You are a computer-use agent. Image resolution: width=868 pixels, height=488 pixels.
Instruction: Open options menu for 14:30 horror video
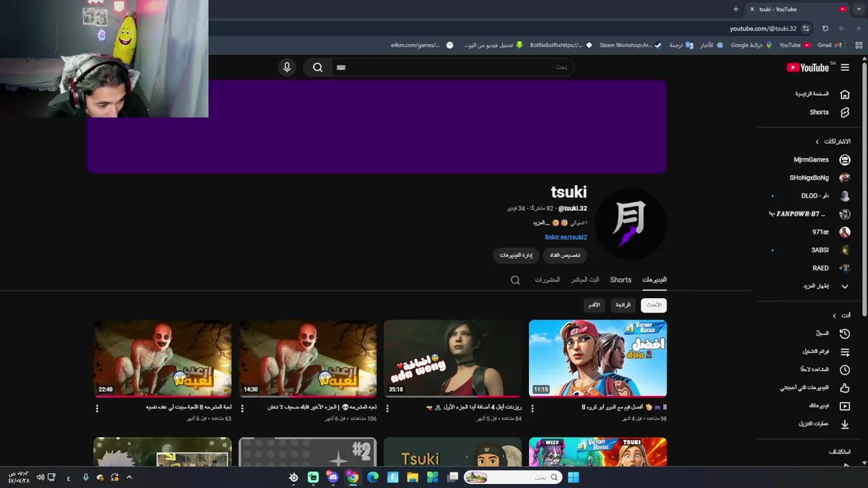click(x=242, y=408)
